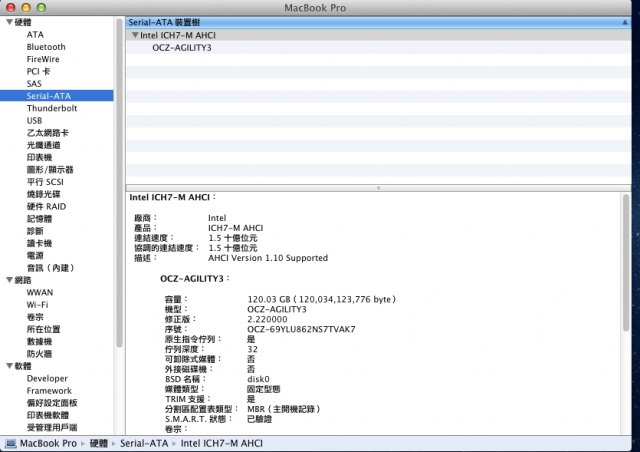
Task: Click the pane splitter handle dot
Action: (378, 188)
